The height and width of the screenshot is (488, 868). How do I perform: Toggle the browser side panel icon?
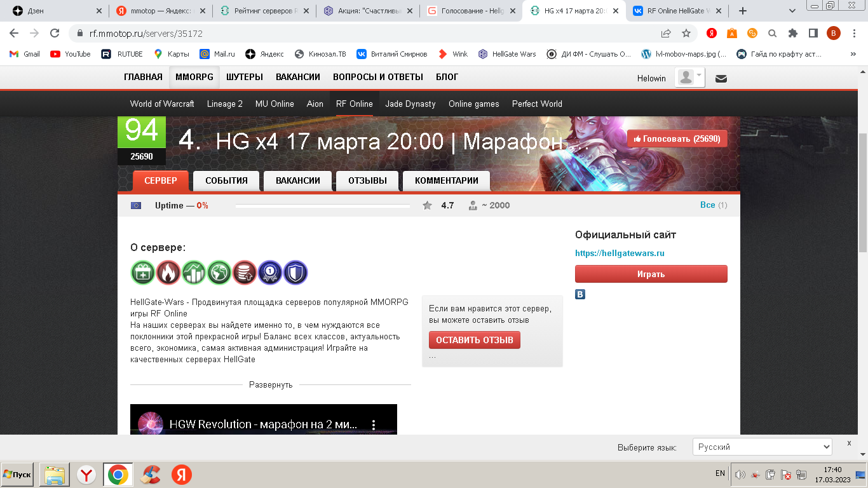click(813, 33)
